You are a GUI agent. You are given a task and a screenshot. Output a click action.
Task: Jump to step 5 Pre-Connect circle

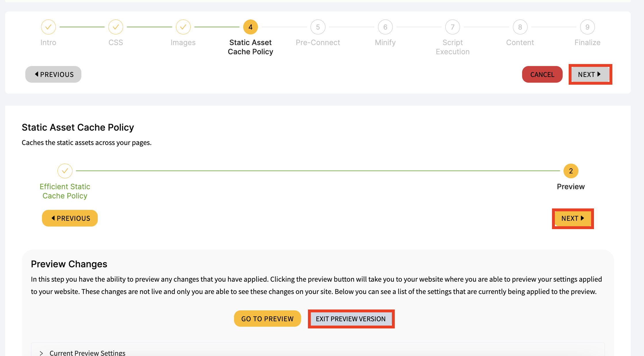click(x=318, y=27)
